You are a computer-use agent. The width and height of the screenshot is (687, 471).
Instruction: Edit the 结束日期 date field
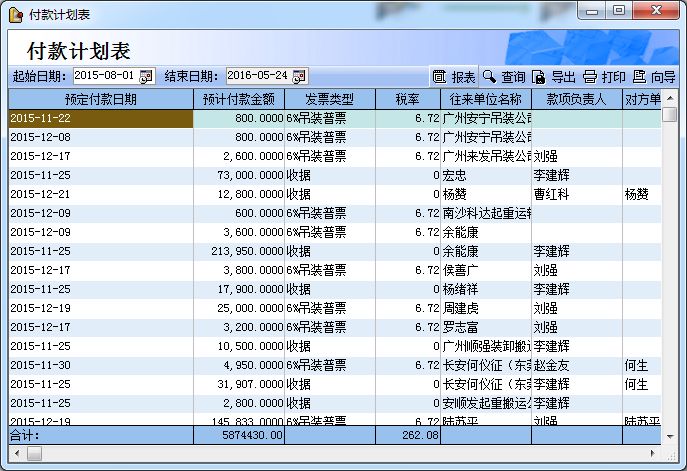[257, 76]
